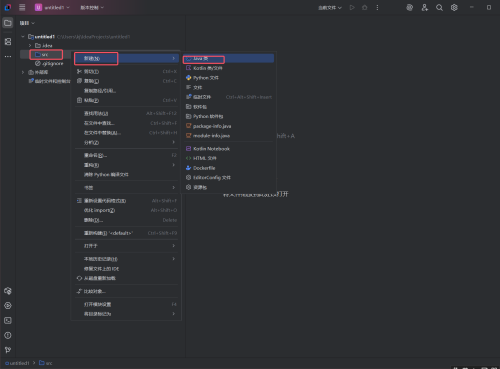The height and width of the screenshot is (369, 500).
Task: Choose the Ctrl+Alt+Shift+Insert scratch file entry
Action: pos(228,97)
